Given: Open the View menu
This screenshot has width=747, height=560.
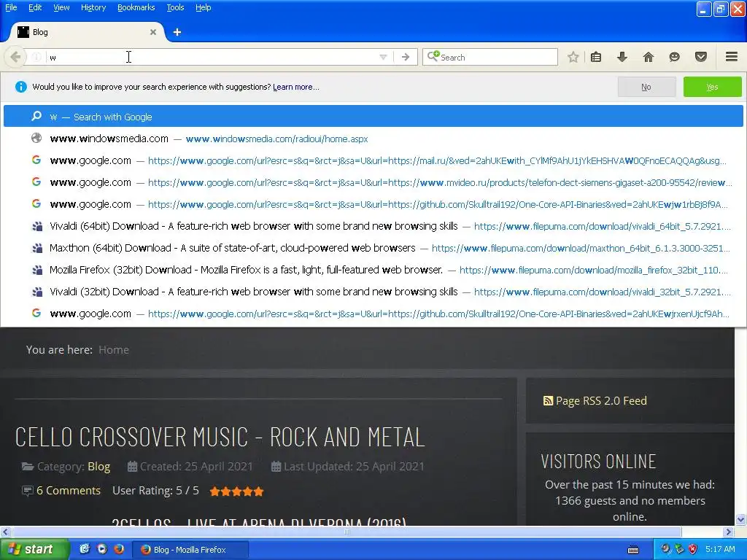Looking at the screenshot, I should pyautogui.click(x=61, y=7).
